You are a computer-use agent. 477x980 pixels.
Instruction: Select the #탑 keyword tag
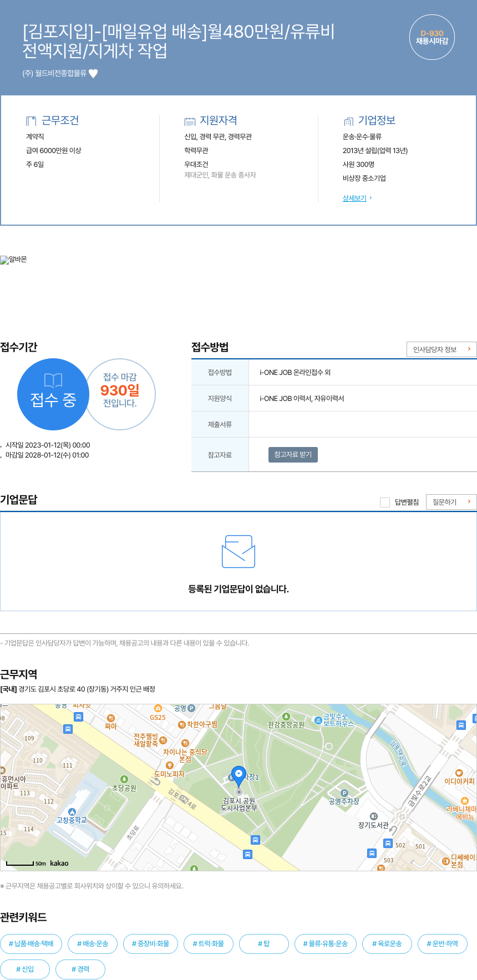tap(264, 943)
